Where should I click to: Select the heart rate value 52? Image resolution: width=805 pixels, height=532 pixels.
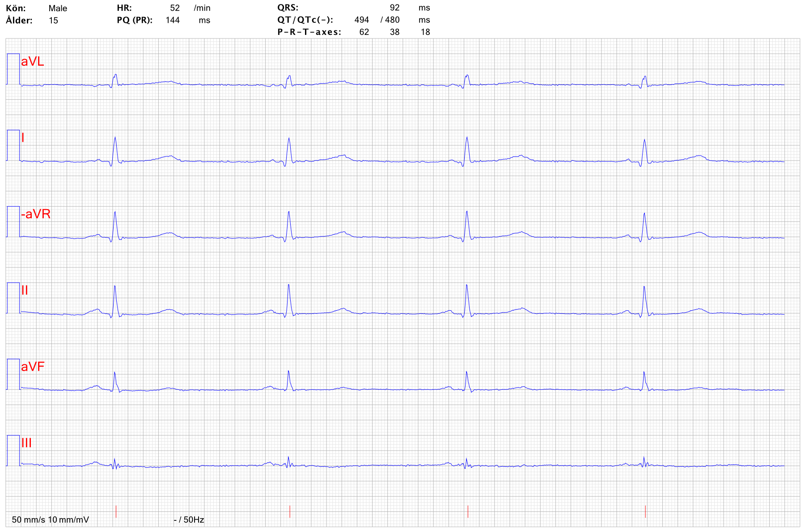pyautogui.click(x=175, y=8)
